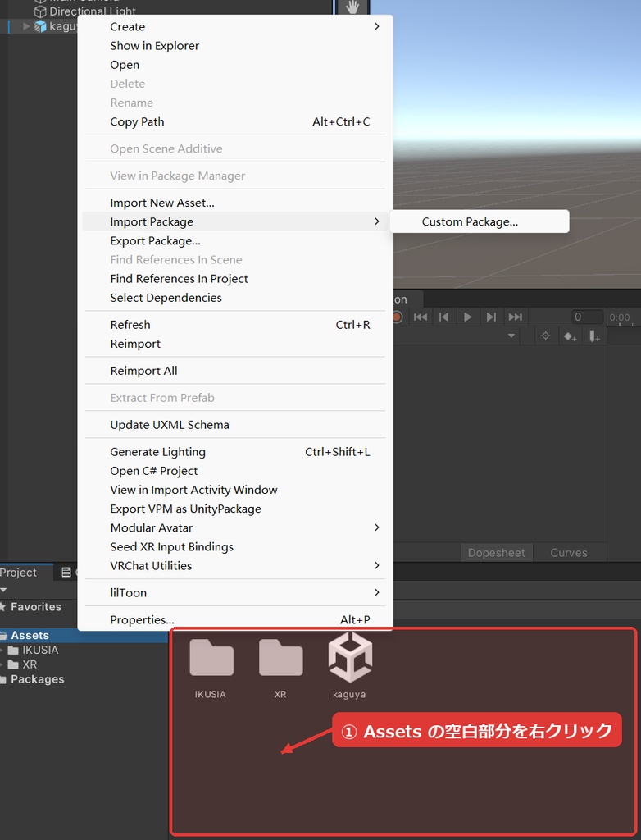Viewport: 641px width, 840px height.
Task: Open the VRChat Utilities submenu
Action: 235,565
